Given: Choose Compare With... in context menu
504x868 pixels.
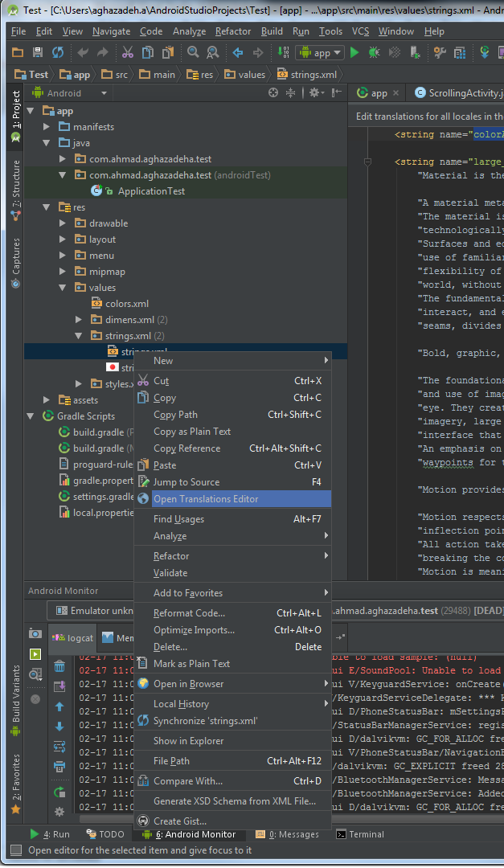Looking at the screenshot, I should pyautogui.click(x=233, y=781).
